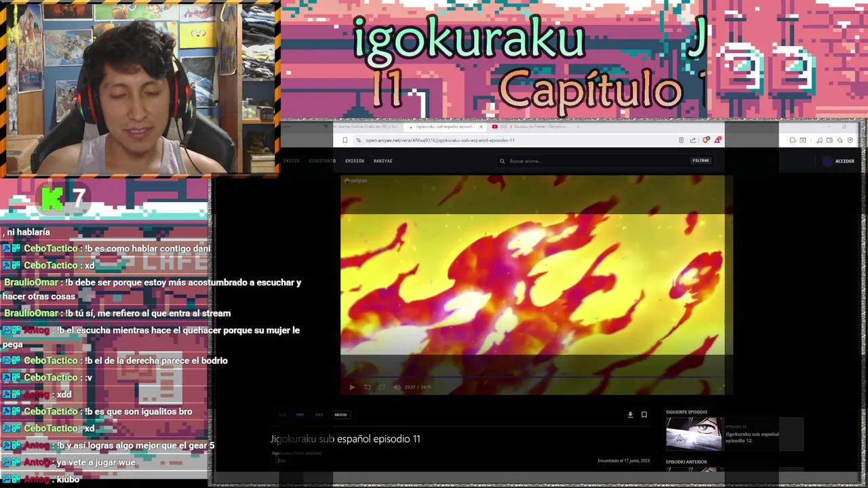
Task: Select the VRV server tab
Action: (x=300, y=415)
